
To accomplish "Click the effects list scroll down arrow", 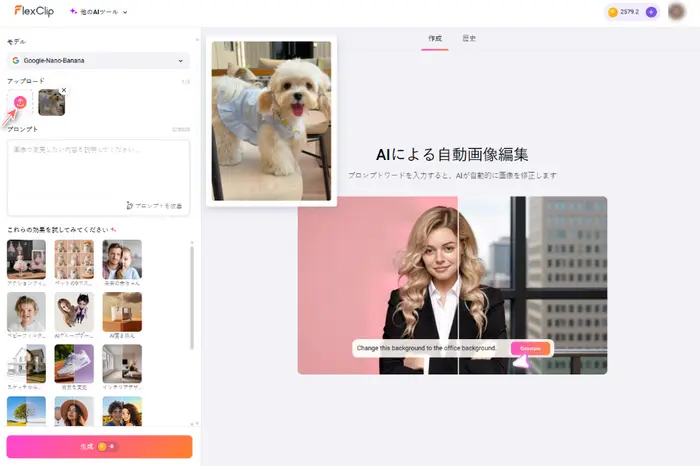I will (x=192, y=424).
